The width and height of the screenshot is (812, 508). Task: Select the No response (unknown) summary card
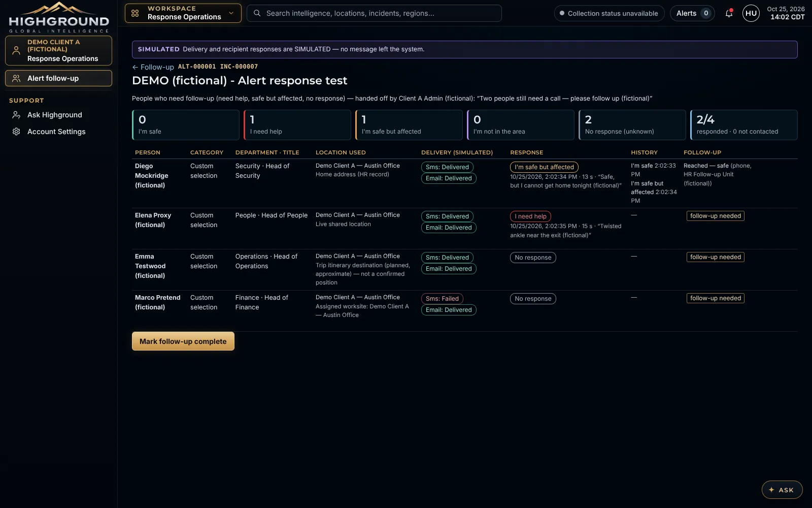click(x=632, y=125)
